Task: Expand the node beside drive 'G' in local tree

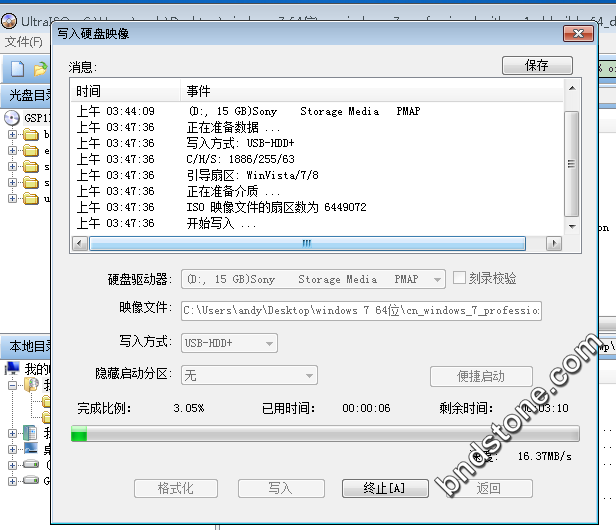Action: point(12,481)
